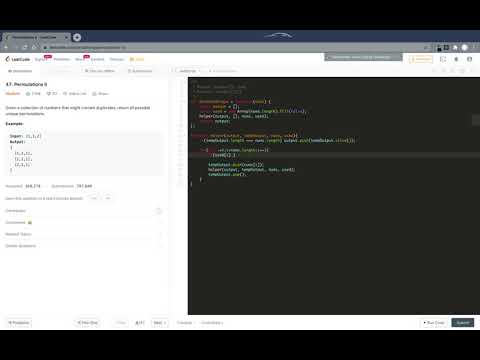Go back in the browser
The image size is (480, 360).
click(x=6, y=47)
